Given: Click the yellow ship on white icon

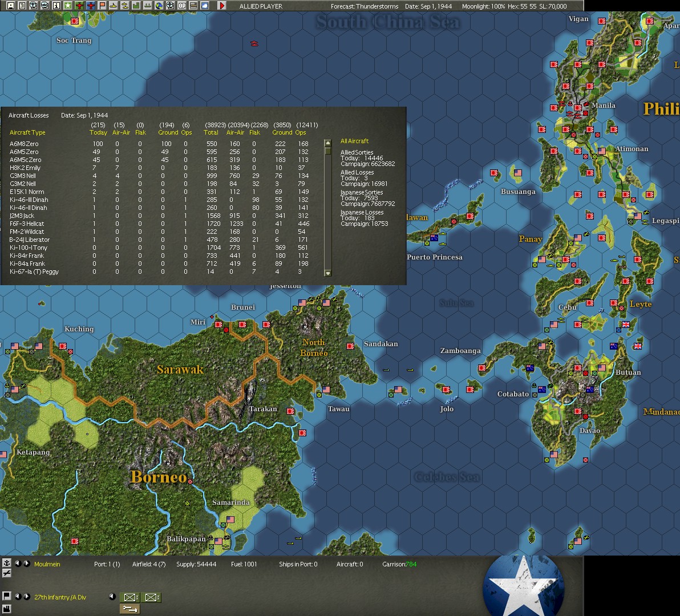Looking at the screenshot, I should (x=113, y=6).
